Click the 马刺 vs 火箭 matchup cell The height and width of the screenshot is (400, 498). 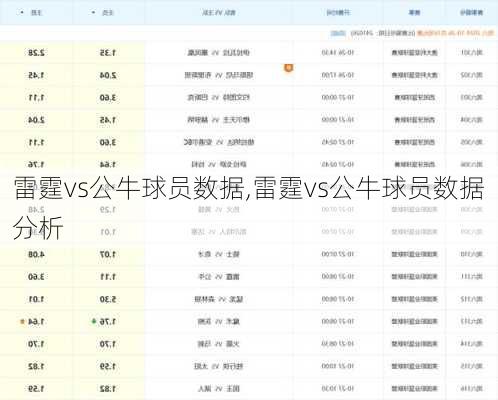219,344
